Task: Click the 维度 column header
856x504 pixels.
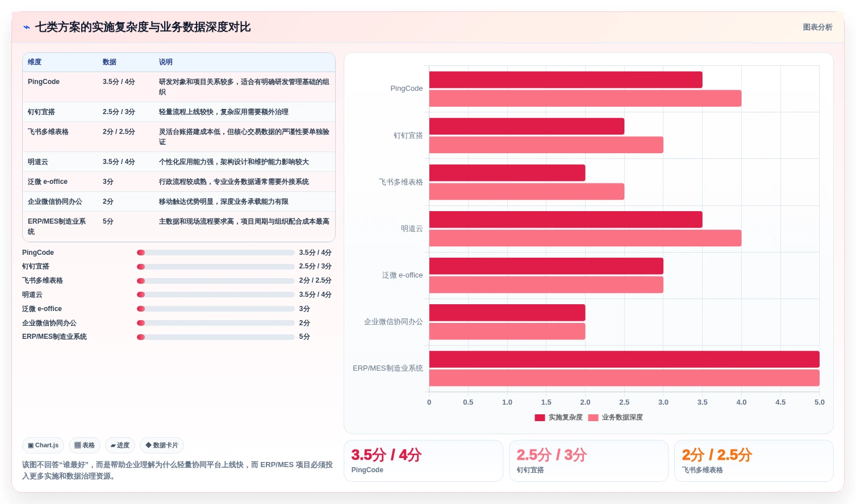Action: pyautogui.click(x=35, y=62)
